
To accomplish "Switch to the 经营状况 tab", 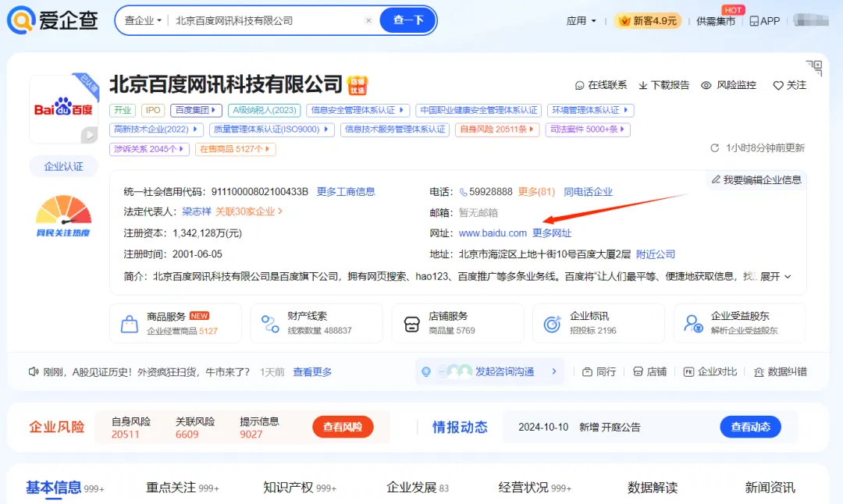I will pos(524,488).
